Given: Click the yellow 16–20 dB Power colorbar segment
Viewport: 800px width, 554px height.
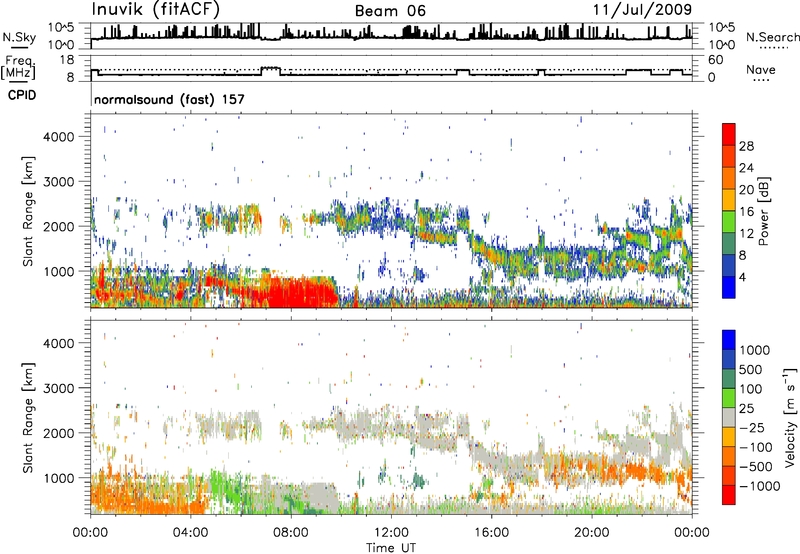Looking at the screenshot, I should [x=729, y=200].
